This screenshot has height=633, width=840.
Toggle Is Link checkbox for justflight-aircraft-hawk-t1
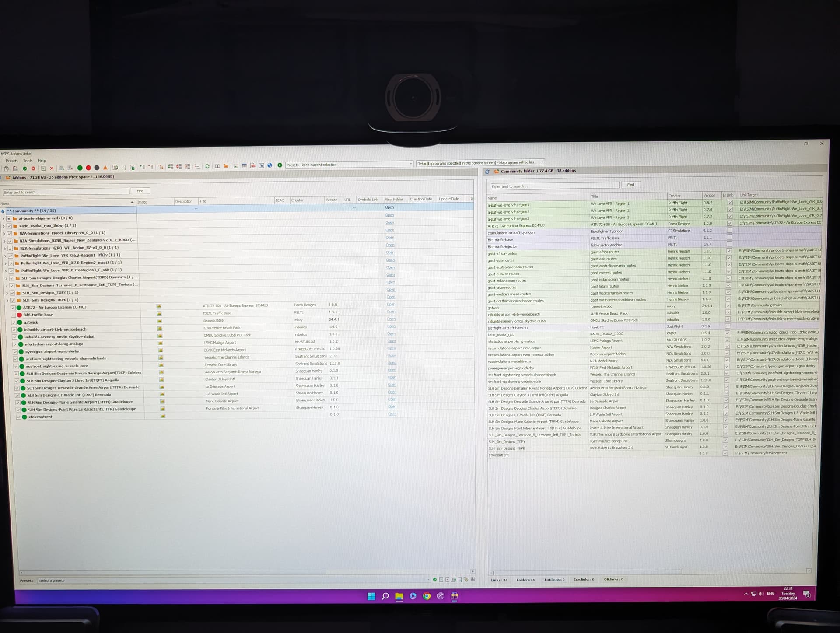click(728, 326)
